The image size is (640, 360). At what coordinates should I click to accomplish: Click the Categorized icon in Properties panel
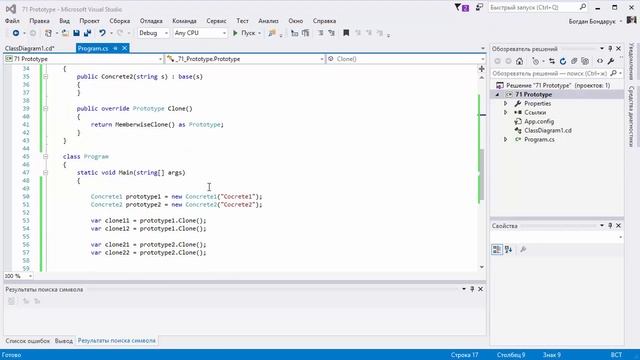click(497, 249)
